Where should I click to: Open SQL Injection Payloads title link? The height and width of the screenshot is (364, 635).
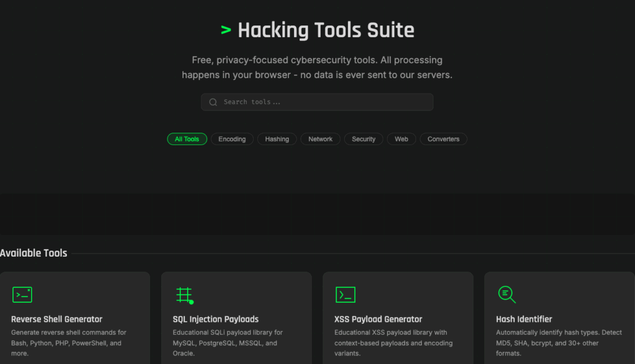[216, 319]
